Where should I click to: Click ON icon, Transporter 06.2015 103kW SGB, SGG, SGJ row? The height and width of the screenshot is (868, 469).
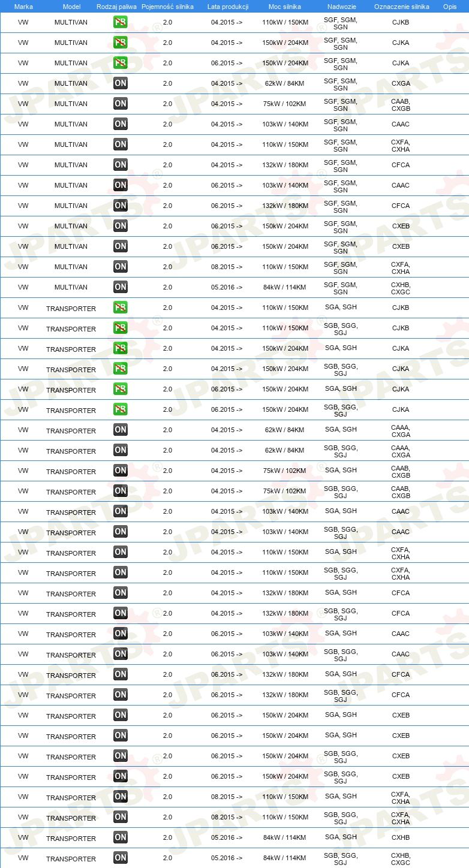click(120, 655)
